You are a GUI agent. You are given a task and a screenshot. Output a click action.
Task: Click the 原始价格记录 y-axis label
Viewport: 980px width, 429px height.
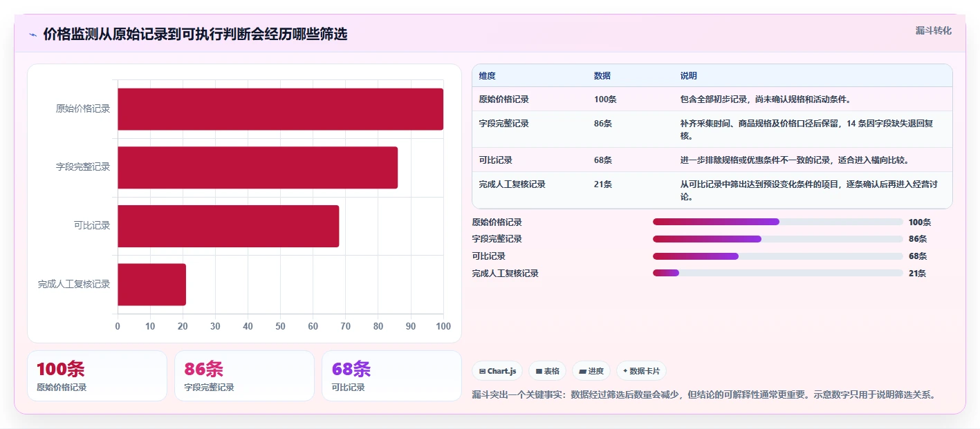pos(83,108)
